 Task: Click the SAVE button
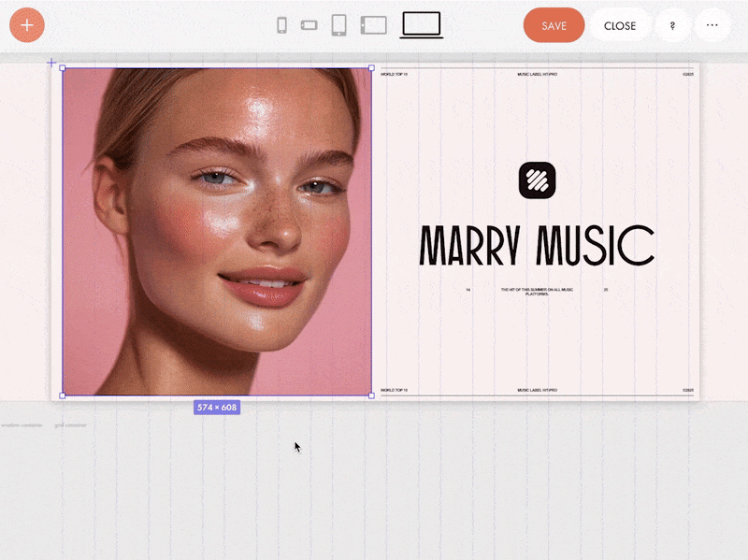(x=554, y=25)
